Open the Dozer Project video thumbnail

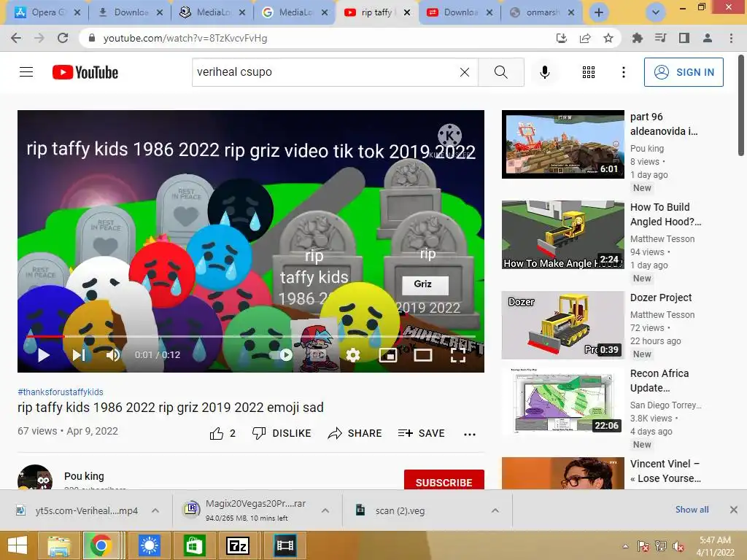click(562, 325)
